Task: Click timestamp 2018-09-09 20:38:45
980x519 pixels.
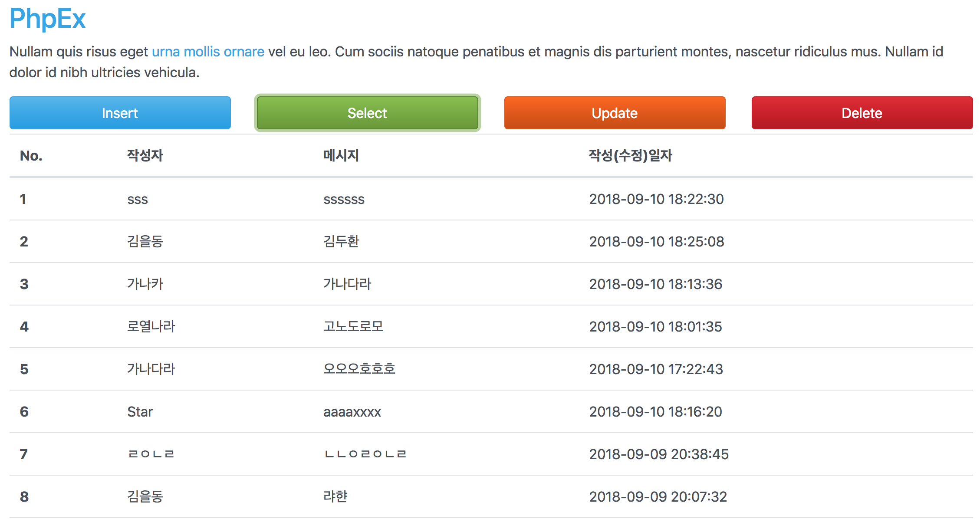Action: point(659,454)
